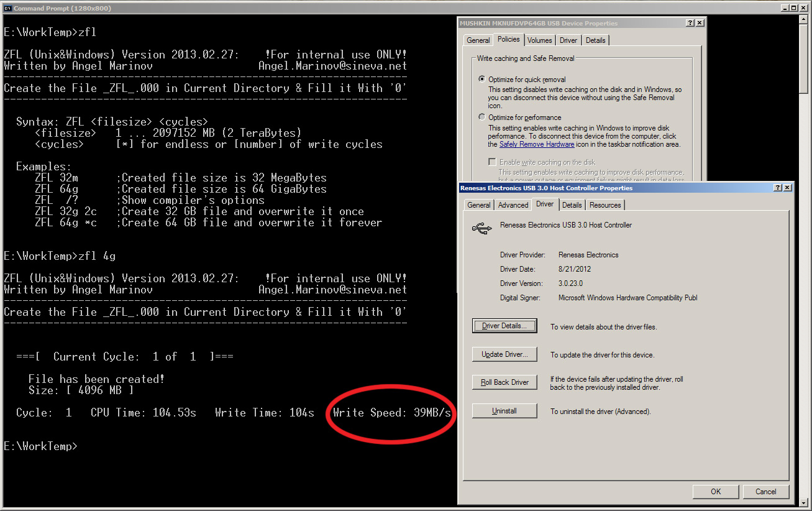Minimize the Command Prompt window
The image size is (812, 511).
point(786,8)
